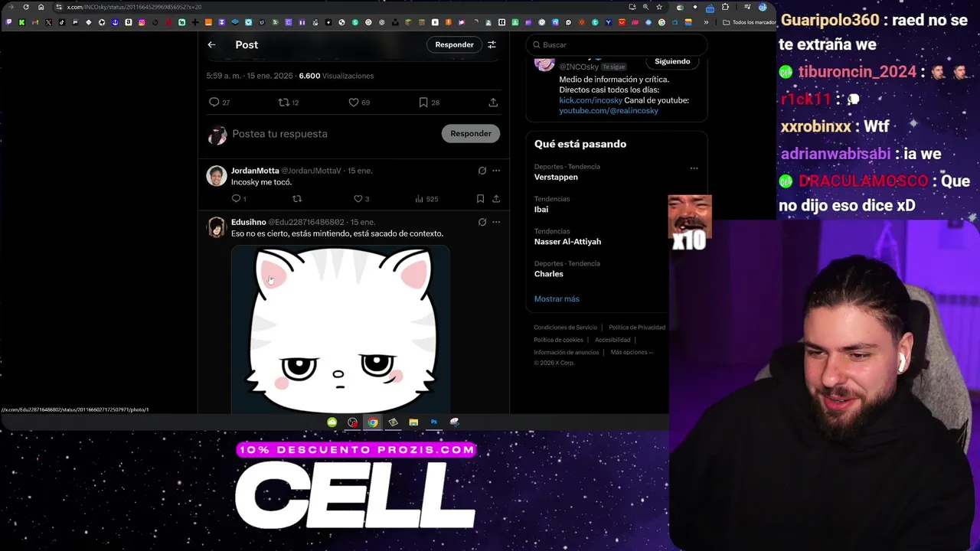Open the green cloud app in taskbar
Image resolution: width=980 pixels, height=551 pixels.
(332, 422)
